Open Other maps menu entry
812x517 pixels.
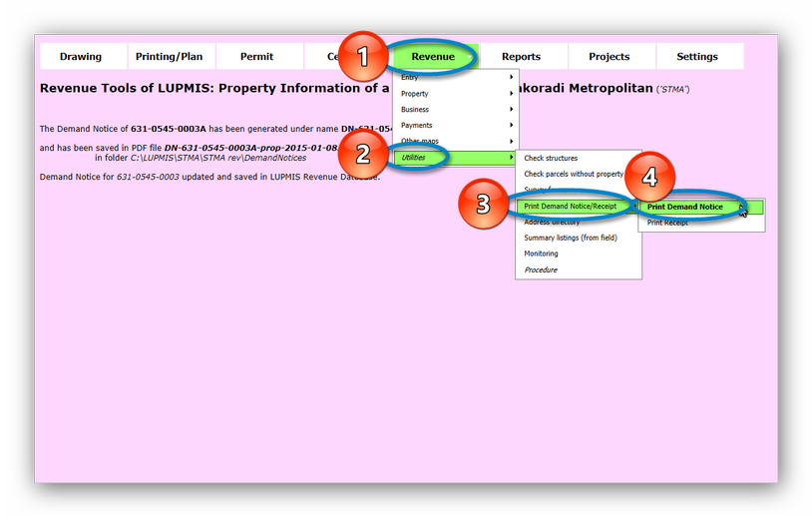pos(456,141)
